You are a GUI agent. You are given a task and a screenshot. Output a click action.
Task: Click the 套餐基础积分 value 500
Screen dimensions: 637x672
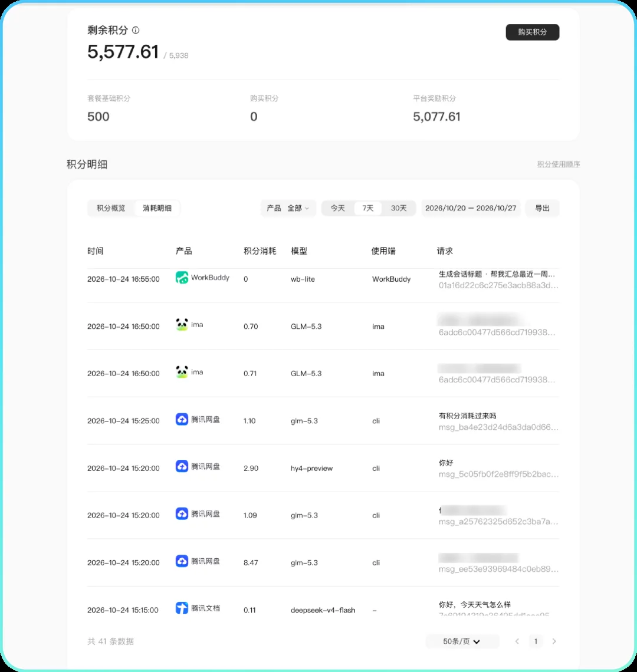point(98,117)
